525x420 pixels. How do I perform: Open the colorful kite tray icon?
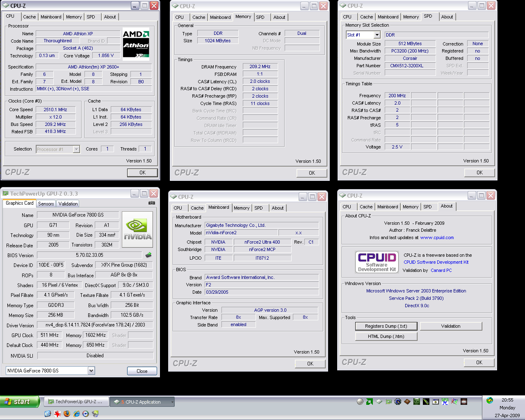(x=454, y=402)
